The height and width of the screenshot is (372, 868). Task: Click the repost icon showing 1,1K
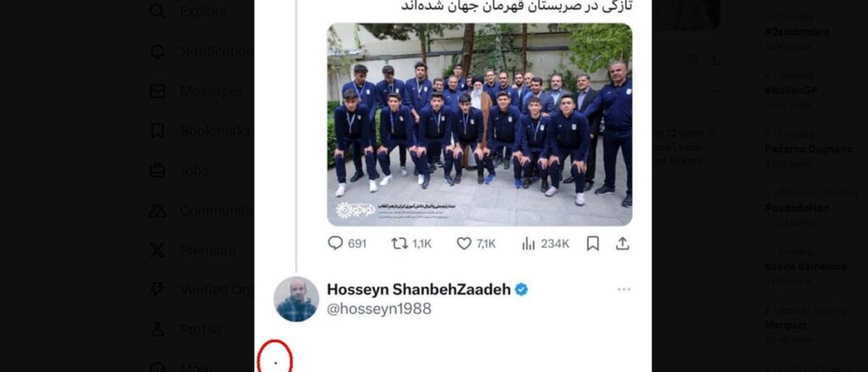click(x=400, y=243)
